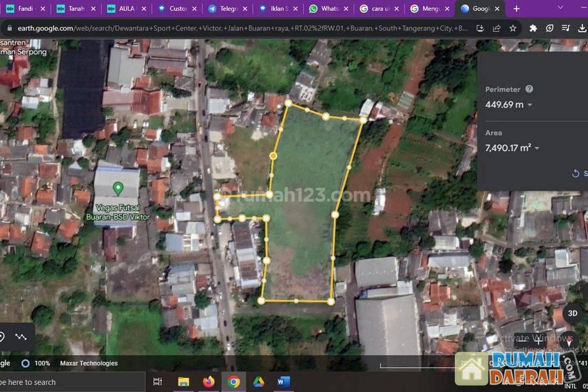The image size is (588, 392).
Task: Open the browser Extensions puzzle icon
Action: click(533, 29)
